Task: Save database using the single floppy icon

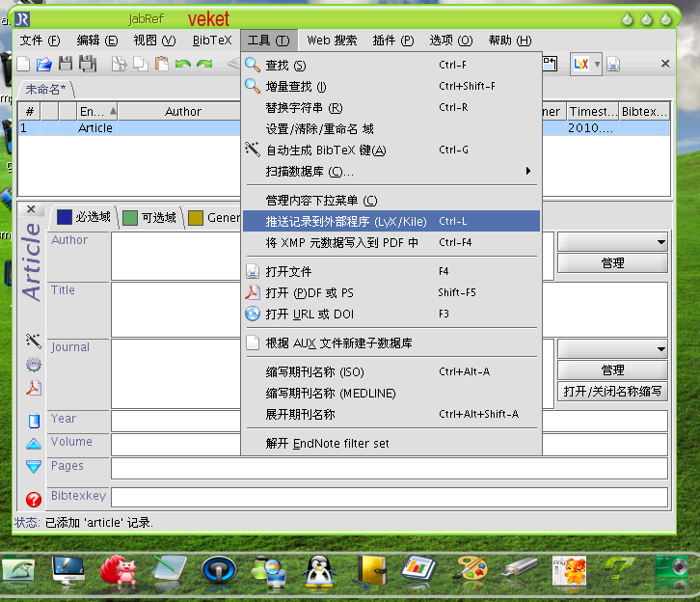Action: click(66, 64)
